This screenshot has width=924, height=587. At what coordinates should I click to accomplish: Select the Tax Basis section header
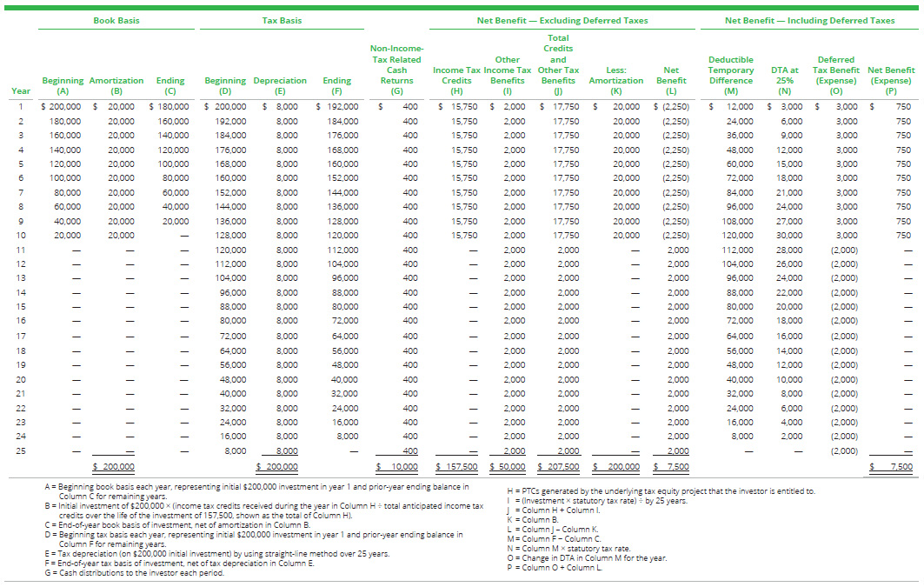[282, 20]
